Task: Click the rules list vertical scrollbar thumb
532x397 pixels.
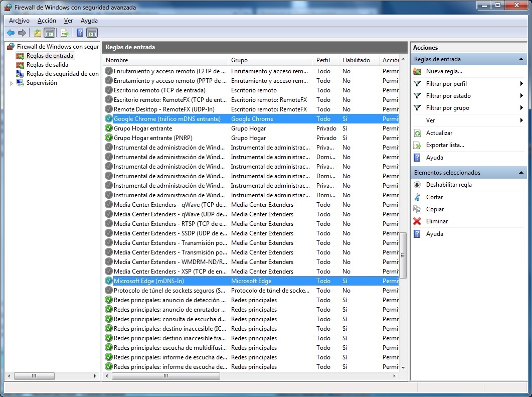Action: coord(403,255)
